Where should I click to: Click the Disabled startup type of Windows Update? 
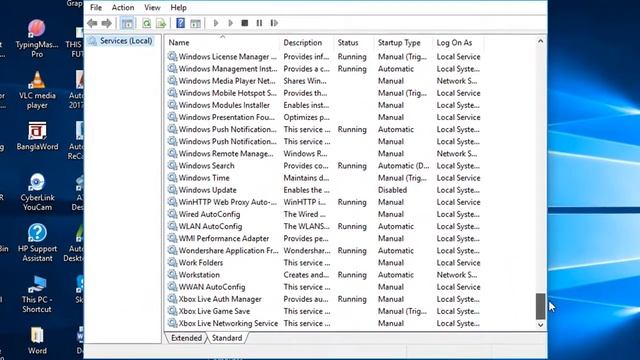pyautogui.click(x=392, y=190)
